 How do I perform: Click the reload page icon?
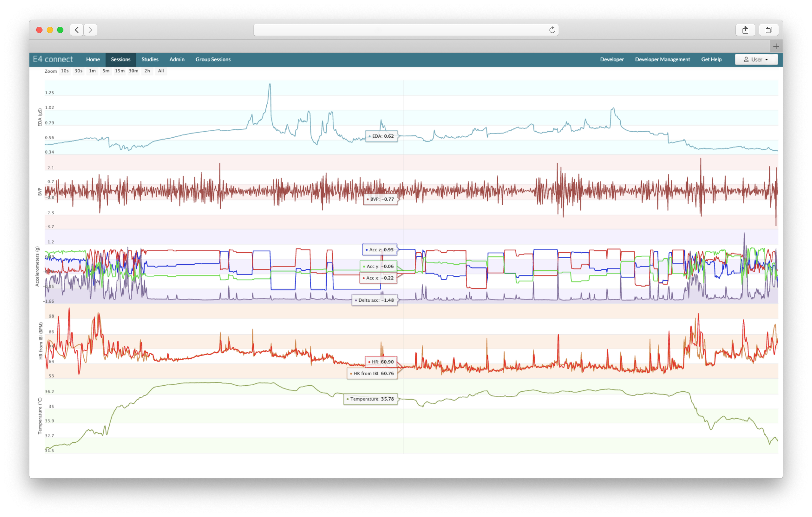click(552, 30)
